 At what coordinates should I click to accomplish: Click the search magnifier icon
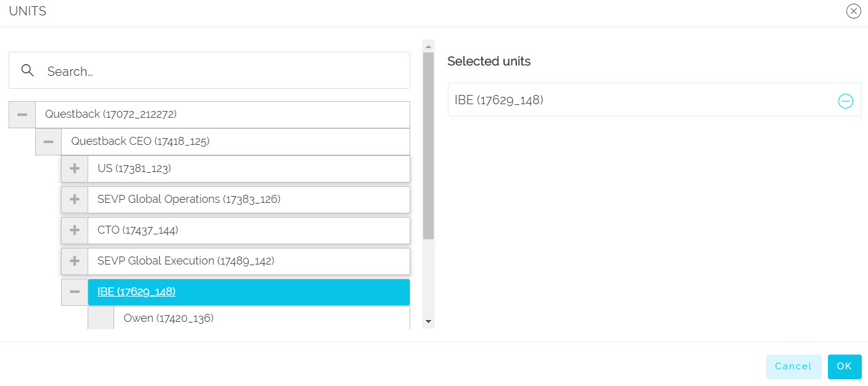click(28, 70)
